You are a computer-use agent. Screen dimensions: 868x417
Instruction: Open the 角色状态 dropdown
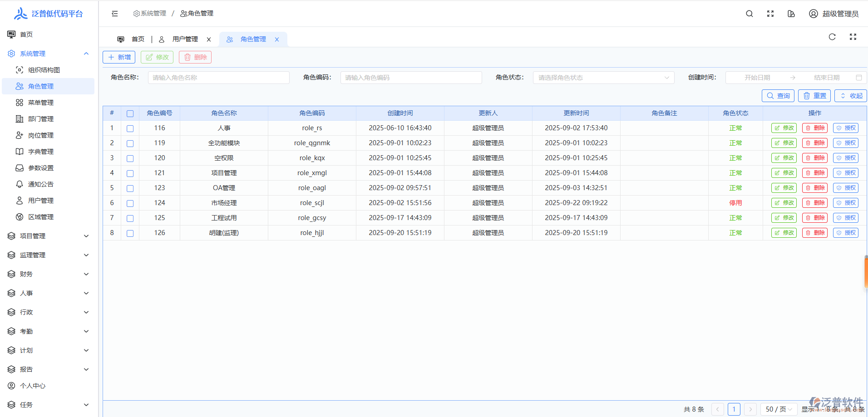pos(603,78)
